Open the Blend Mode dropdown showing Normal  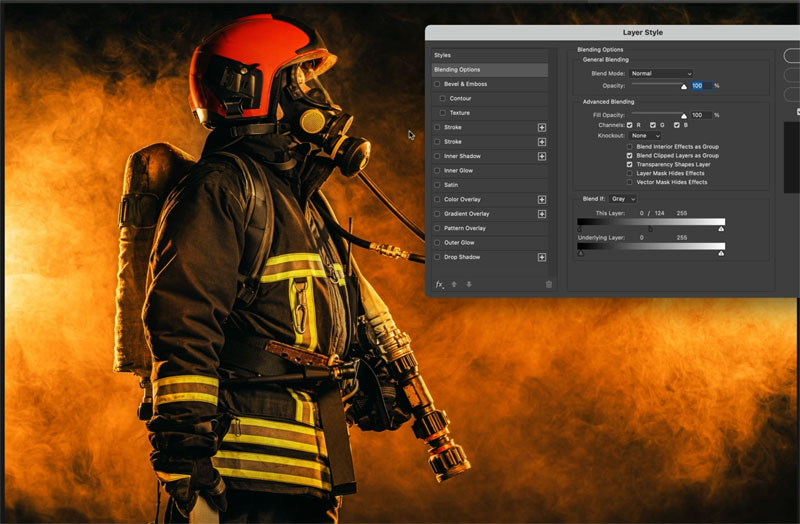click(x=661, y=73)
